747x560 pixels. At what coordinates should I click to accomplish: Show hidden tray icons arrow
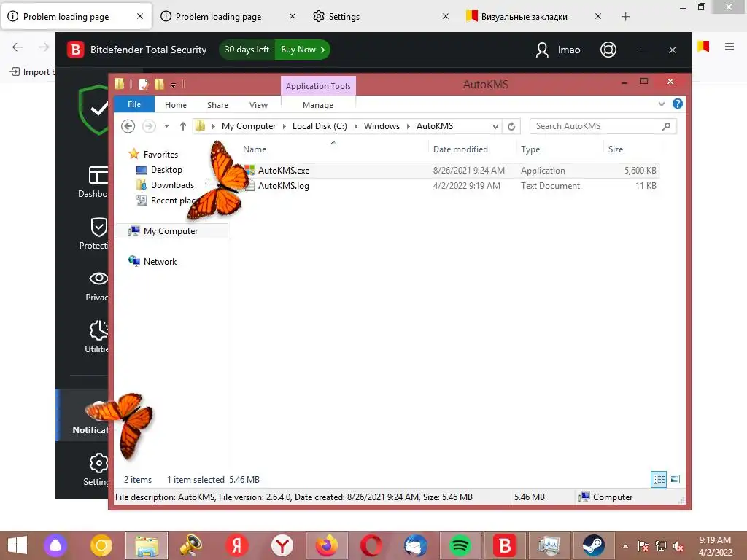[625, 545]
